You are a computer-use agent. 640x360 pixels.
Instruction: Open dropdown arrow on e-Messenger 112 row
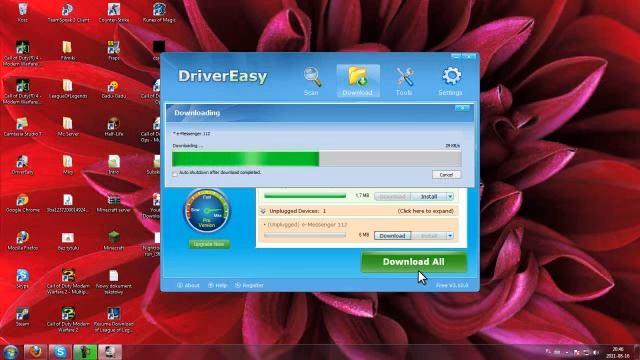tap(450, 236)
